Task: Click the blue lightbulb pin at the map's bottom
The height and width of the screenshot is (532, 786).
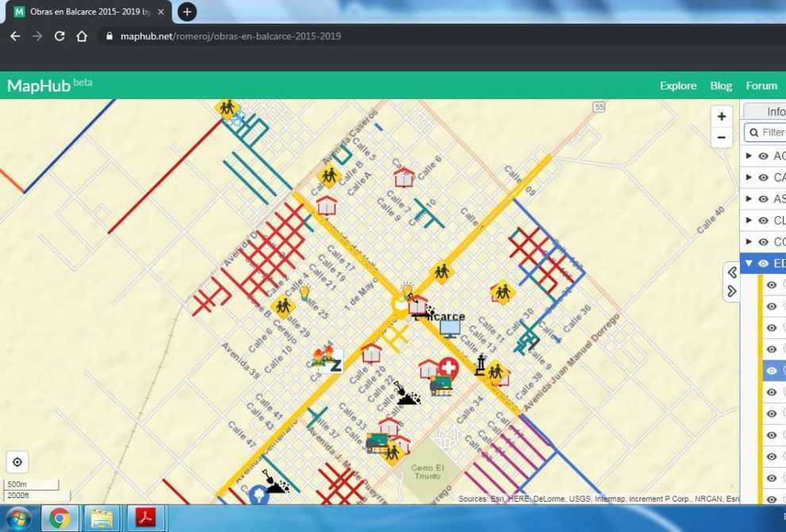Action: point(259,495)
